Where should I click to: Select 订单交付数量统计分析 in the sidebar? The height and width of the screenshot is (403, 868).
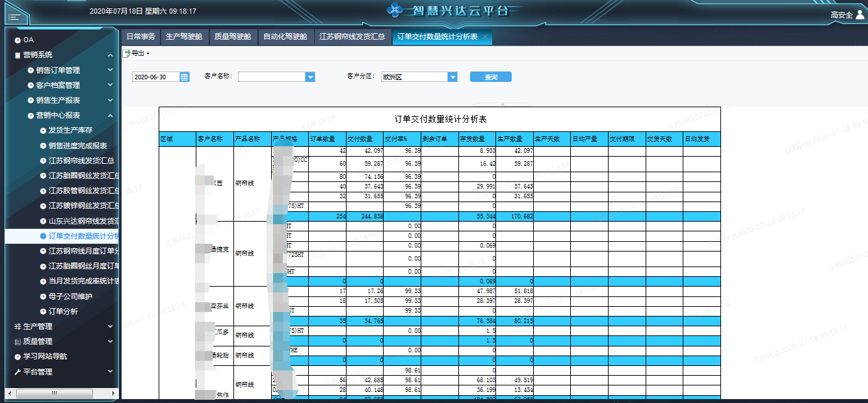(x=83, y=236)
